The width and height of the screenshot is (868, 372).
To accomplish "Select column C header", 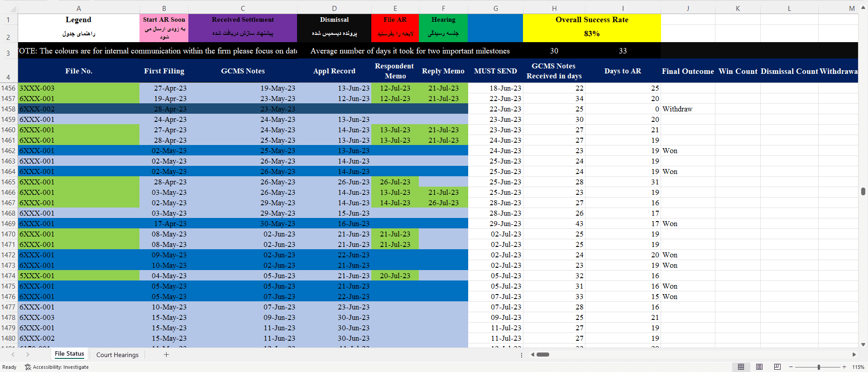I will 243,9.
